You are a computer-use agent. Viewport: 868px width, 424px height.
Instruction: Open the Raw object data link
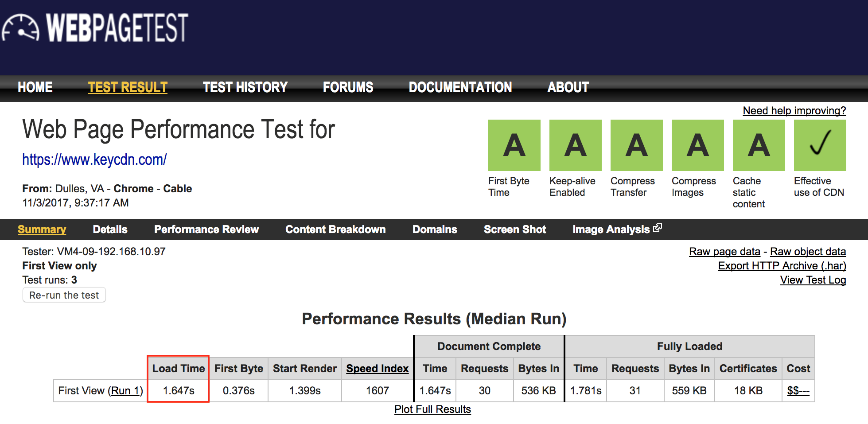(808, 252)
